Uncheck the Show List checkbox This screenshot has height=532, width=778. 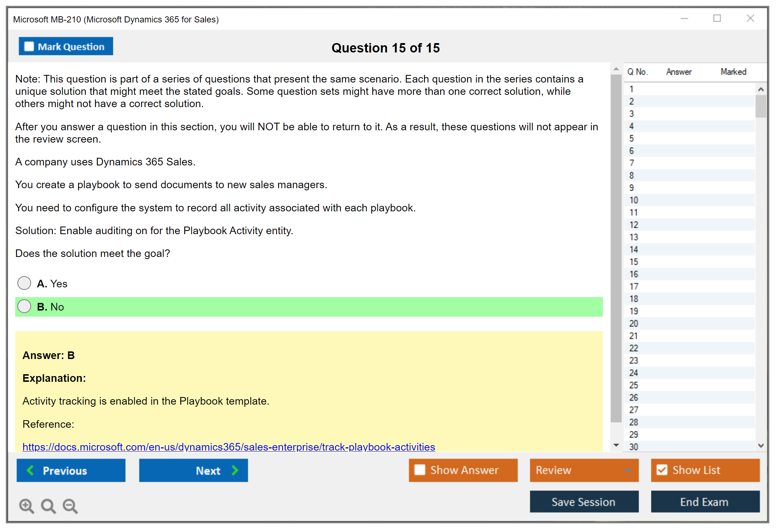click(x=662, y=470)
